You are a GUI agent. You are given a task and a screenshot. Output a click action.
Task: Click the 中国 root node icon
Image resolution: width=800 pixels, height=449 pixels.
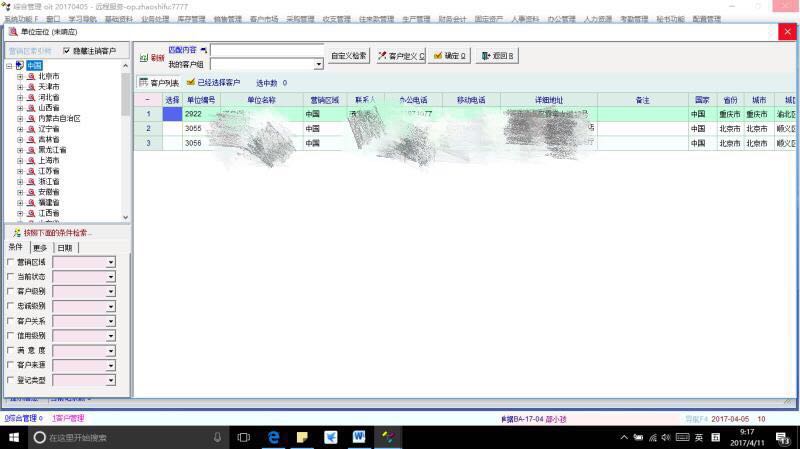[21, 66]
